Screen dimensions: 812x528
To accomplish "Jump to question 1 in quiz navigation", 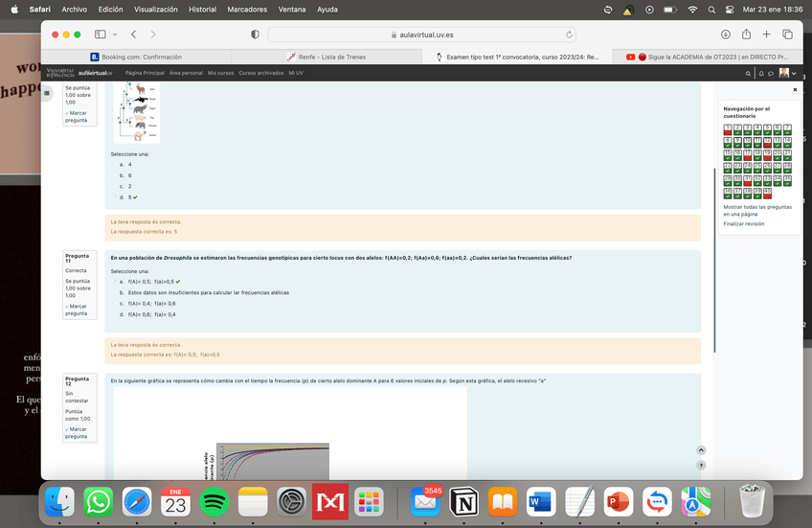I will (728, 129).
